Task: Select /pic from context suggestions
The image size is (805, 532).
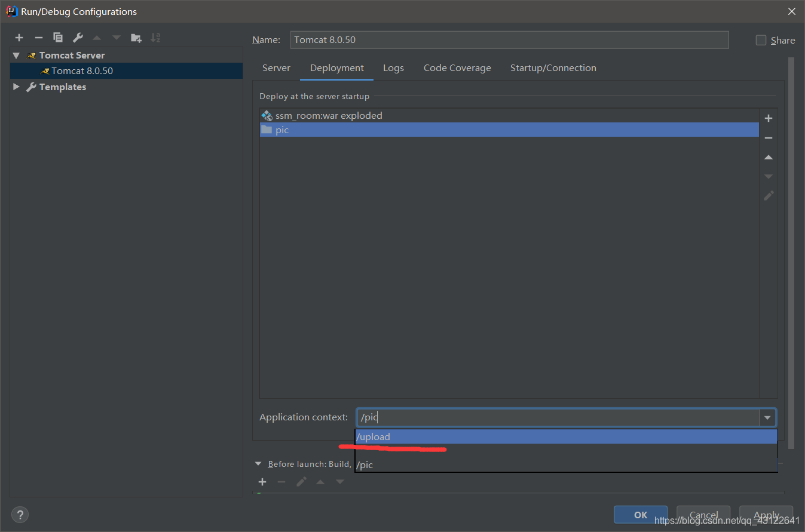Action: pyautogui.click(x=566, y=465)
